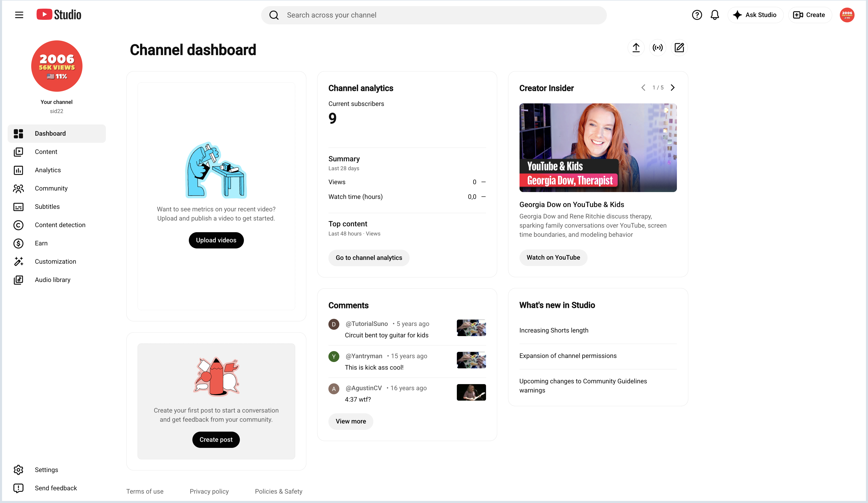The height and width of the screenshot is (503, 868).
Task: Open the account avatar menu
Action: click(847, 15)
